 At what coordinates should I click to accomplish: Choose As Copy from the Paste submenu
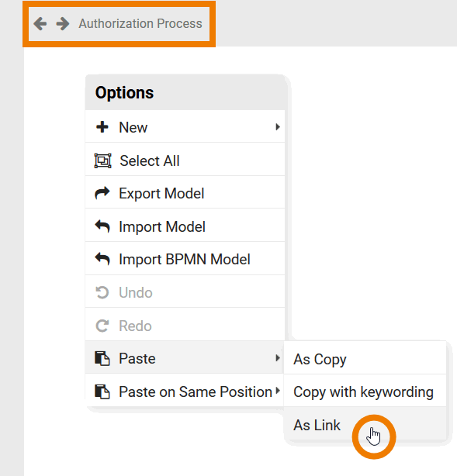pos(365,358)
